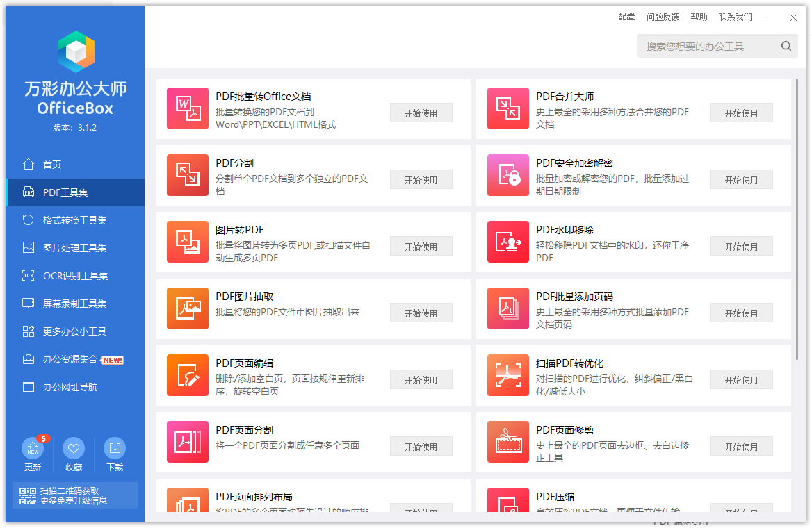Click the 下载 download icon
This screenshot has width=812, height=528.
point(115,448)
